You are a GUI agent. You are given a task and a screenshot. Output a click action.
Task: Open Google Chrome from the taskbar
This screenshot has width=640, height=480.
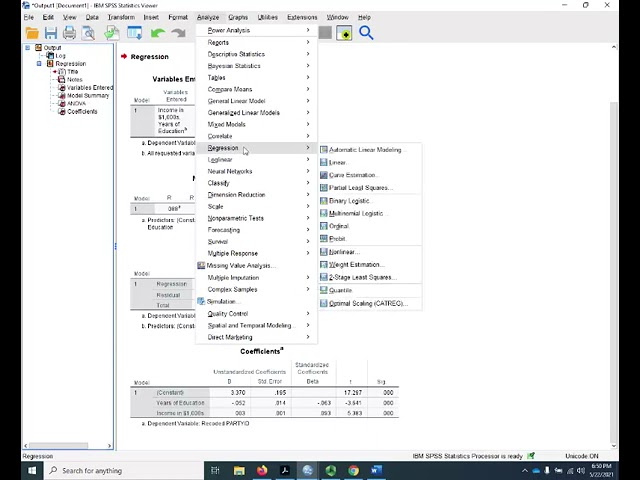[353, 471]
